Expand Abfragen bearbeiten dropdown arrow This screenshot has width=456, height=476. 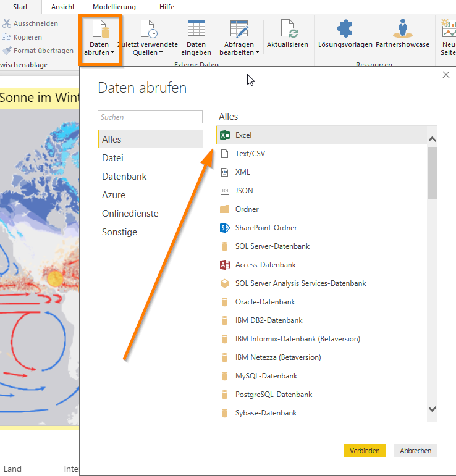[x=257, y=52]
